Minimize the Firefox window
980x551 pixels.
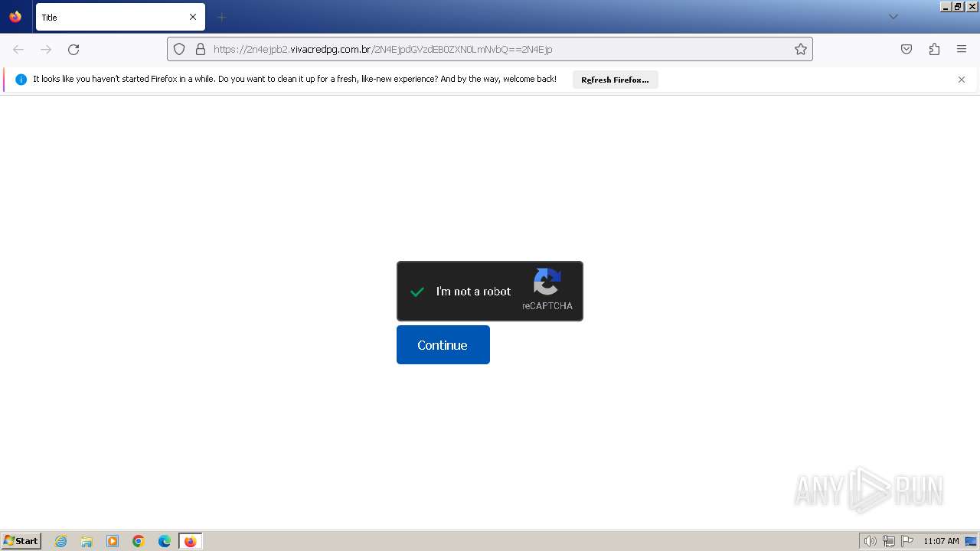pos(946,6)
